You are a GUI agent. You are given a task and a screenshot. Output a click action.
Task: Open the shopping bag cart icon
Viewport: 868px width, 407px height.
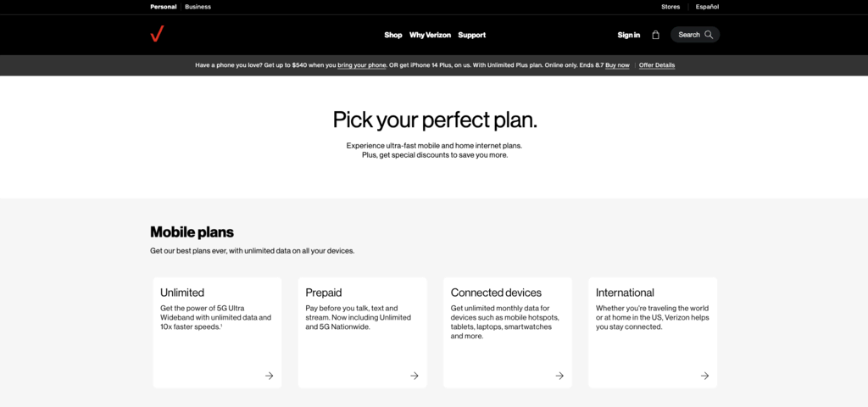(x=655, y=35)
